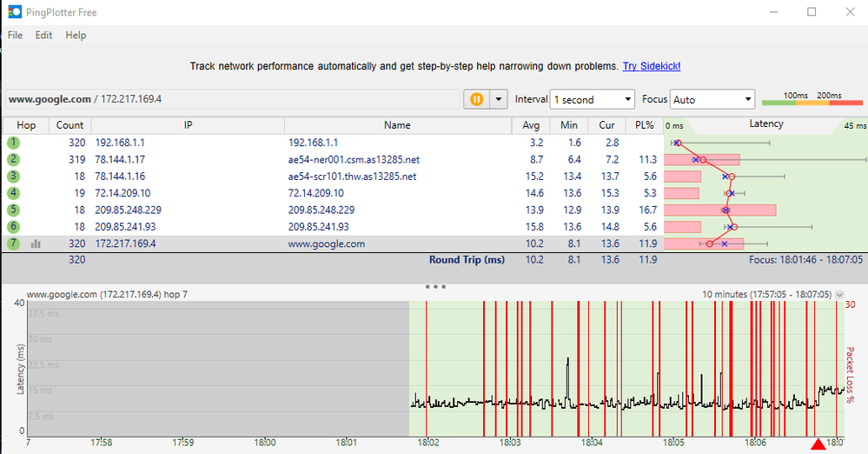Select IP cell 192.168.1.1
The height and width of the screenshot is (454, 868).
(120, 143)
